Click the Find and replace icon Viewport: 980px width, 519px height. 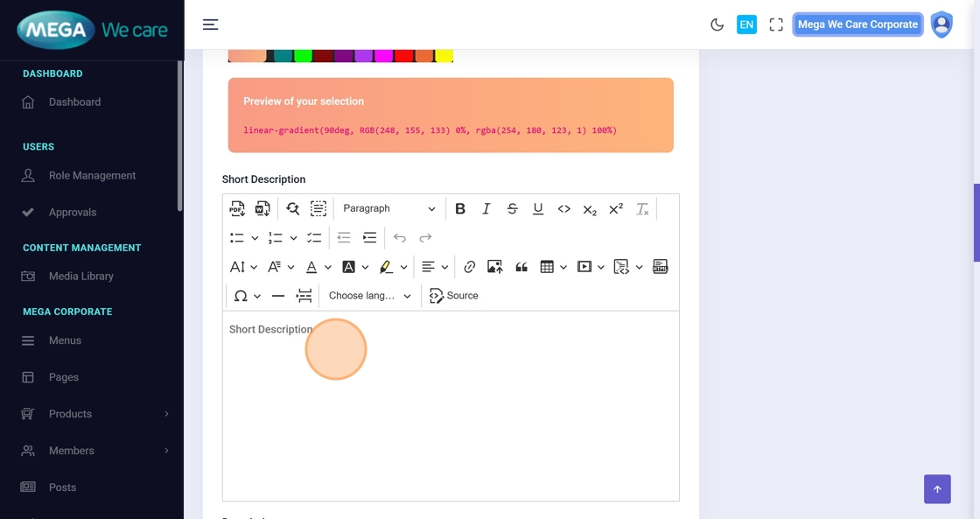pos(292,208)
